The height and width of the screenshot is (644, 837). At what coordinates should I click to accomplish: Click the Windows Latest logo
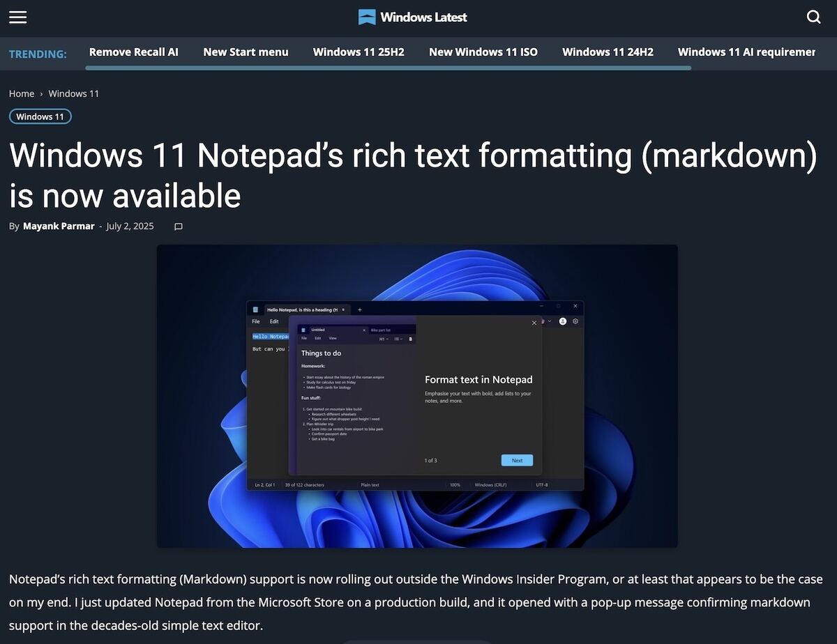[412, 17]
